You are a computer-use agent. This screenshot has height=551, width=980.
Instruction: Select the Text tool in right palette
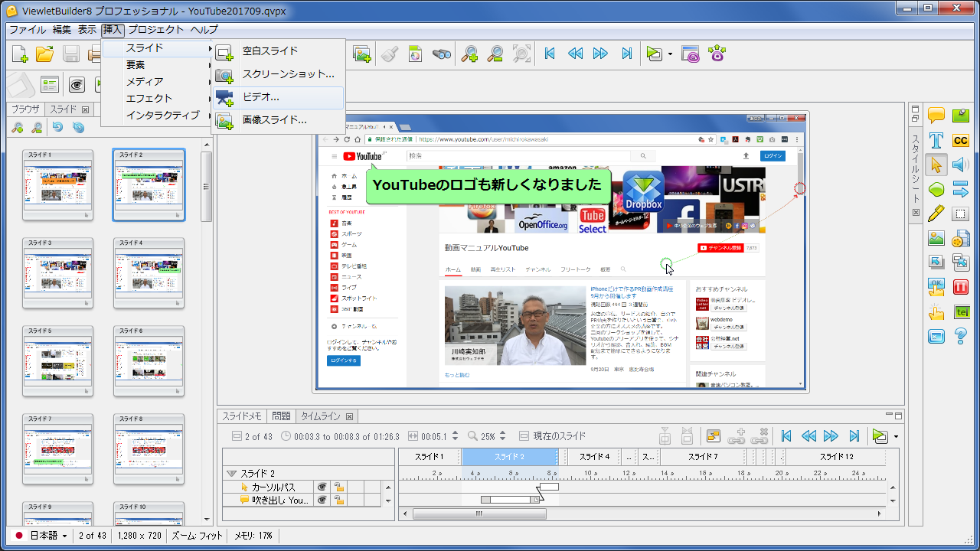pyautogui.click(x=936, y=140)
